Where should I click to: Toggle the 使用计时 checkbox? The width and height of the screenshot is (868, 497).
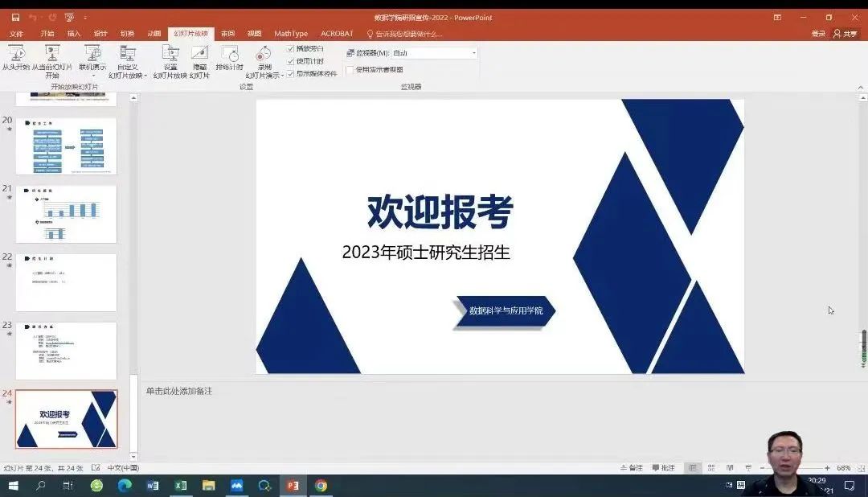pos(291,61)
